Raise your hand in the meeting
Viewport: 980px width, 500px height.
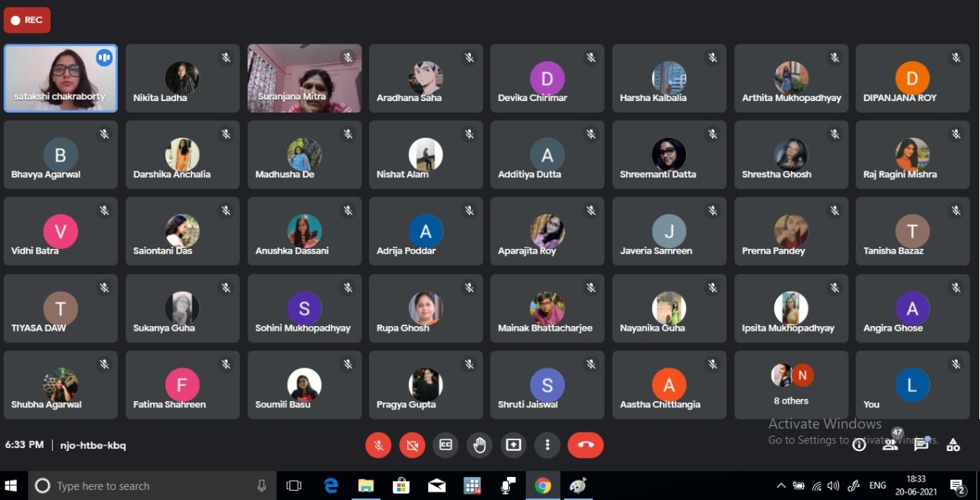480,445
